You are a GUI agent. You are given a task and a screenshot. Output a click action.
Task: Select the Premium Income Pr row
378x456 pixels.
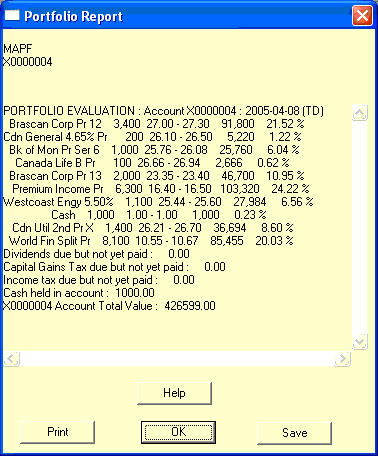(161, 189)
